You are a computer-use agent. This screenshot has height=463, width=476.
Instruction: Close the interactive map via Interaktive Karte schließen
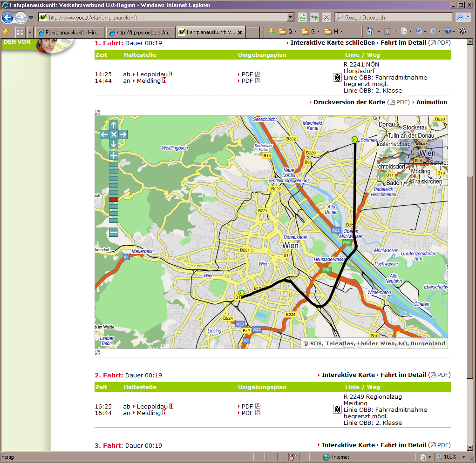(332, 43)
